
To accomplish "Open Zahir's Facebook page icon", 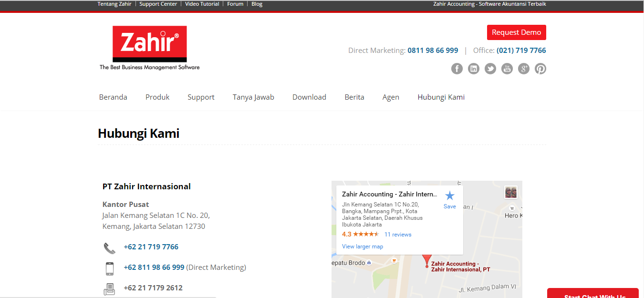I will [457, 69].
